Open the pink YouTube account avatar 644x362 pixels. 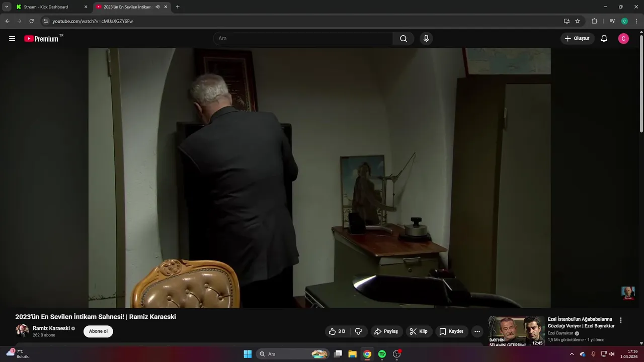click(x=623, y=39)
